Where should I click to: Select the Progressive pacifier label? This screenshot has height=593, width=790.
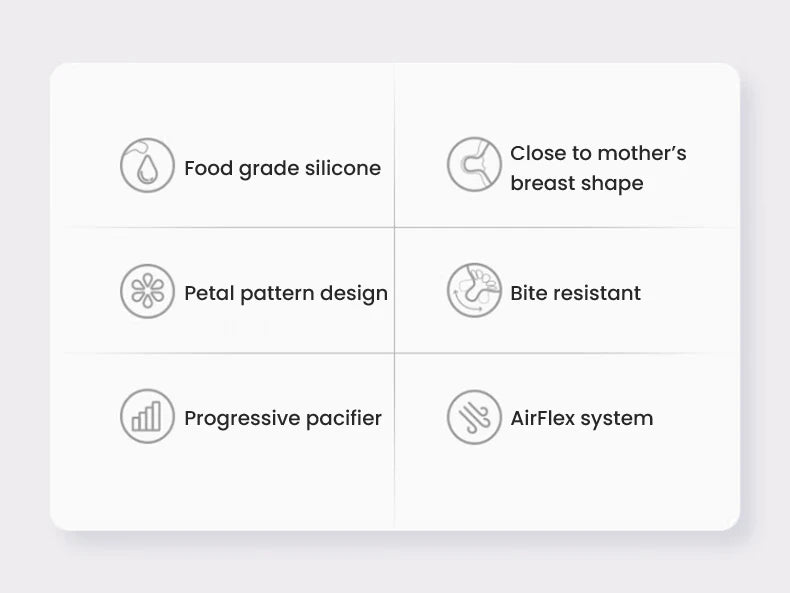click(283, 419)
